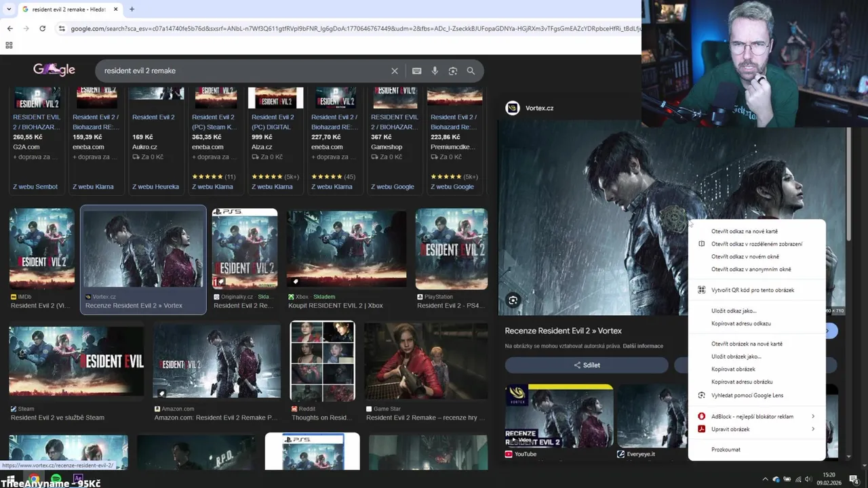Open the tab search dropdown arrow
Viewport: 868px width, 488px height.
pyautogui.click(x=9, y=9)
